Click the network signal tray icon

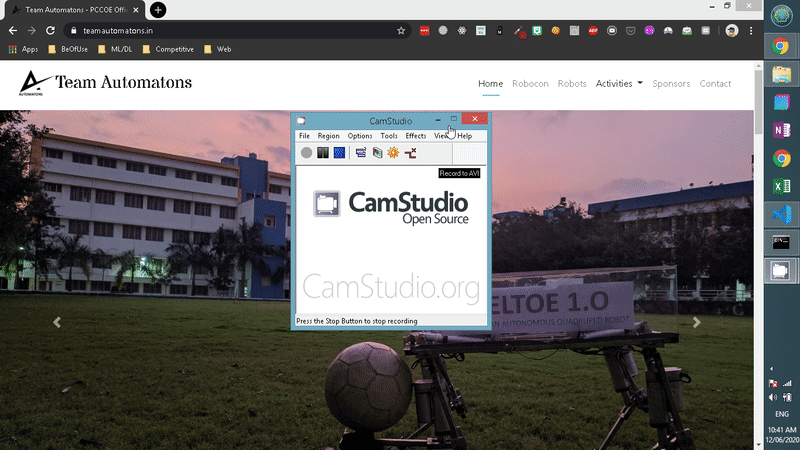point(787,383)
